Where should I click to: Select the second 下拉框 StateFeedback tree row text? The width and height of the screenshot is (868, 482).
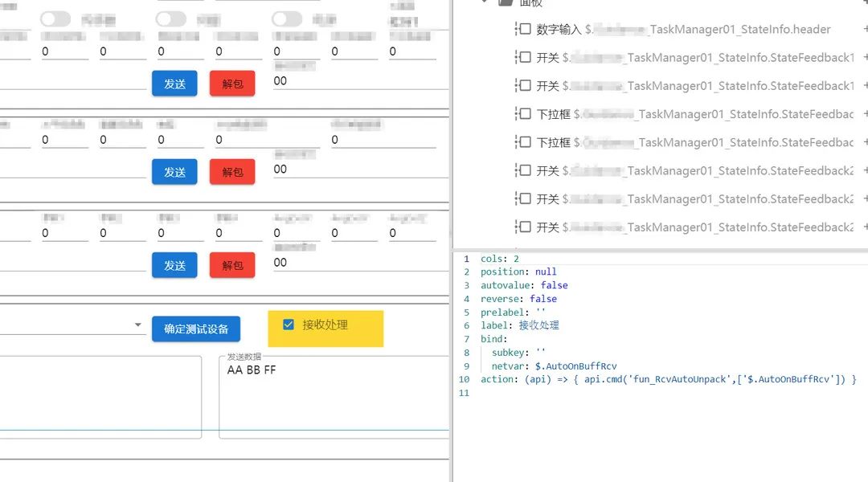pos(694,142)
